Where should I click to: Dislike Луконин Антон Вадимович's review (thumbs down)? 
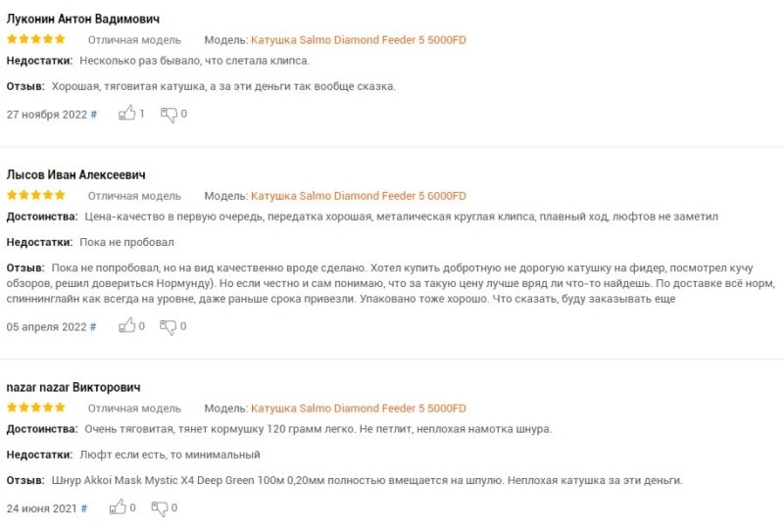pos(169,114)
